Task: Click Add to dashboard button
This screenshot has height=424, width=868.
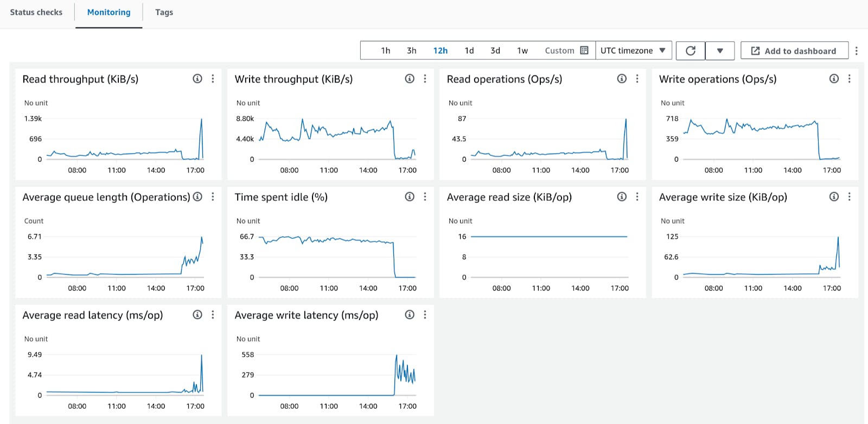Action: click(x=794, y=50)
